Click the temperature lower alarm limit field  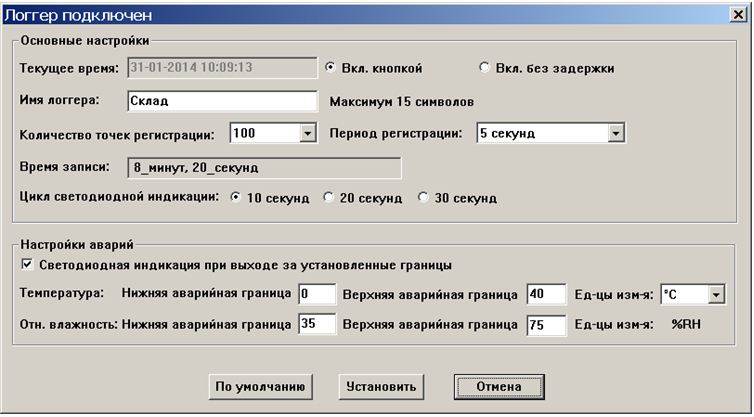tap(316, 294)
